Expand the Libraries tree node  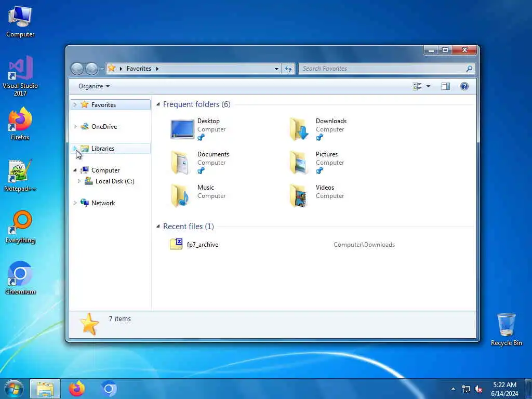point(75,148)
